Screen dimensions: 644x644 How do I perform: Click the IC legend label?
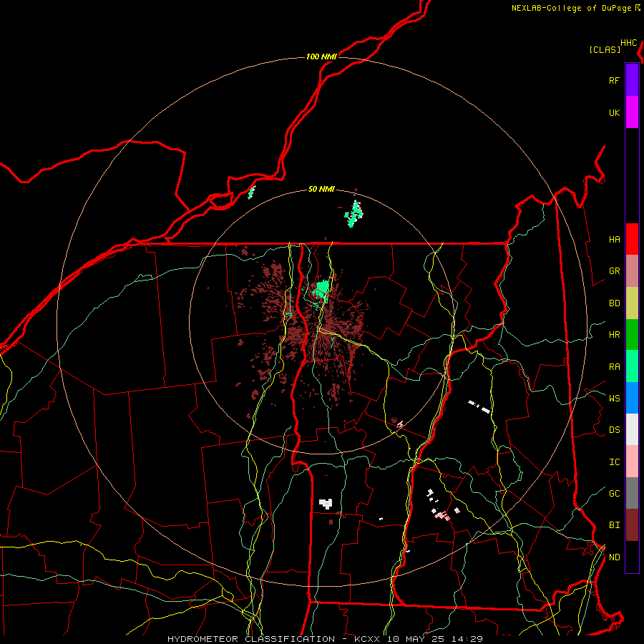click(614, 462)
